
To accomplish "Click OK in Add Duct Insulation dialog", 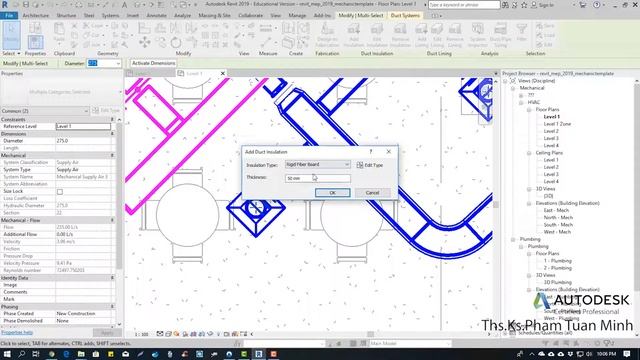I will coord(332,193).
